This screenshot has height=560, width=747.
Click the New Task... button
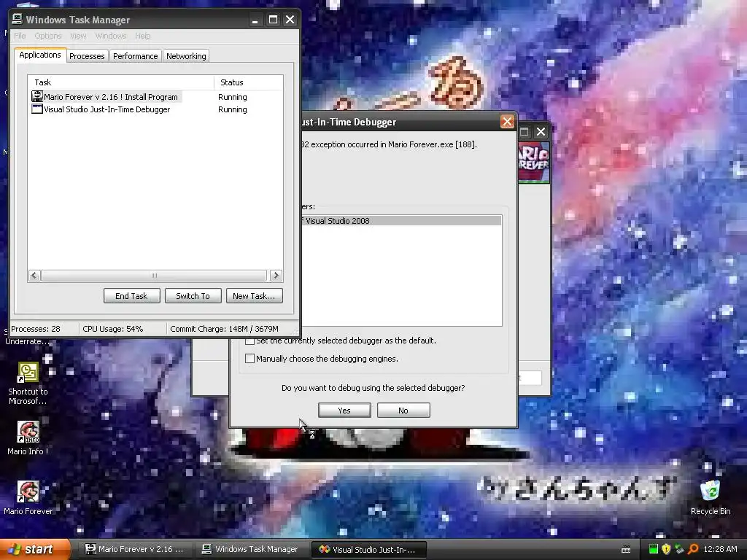point(254,296)
